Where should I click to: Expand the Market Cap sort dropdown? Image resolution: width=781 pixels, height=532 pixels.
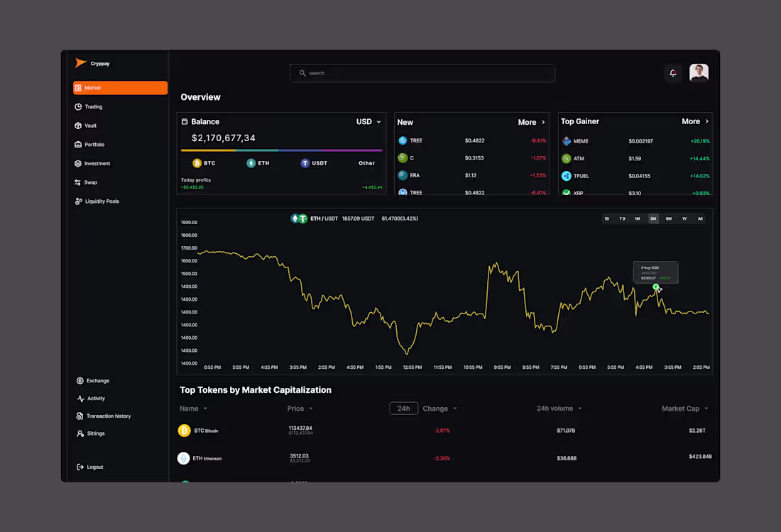[x=684, y=409]
